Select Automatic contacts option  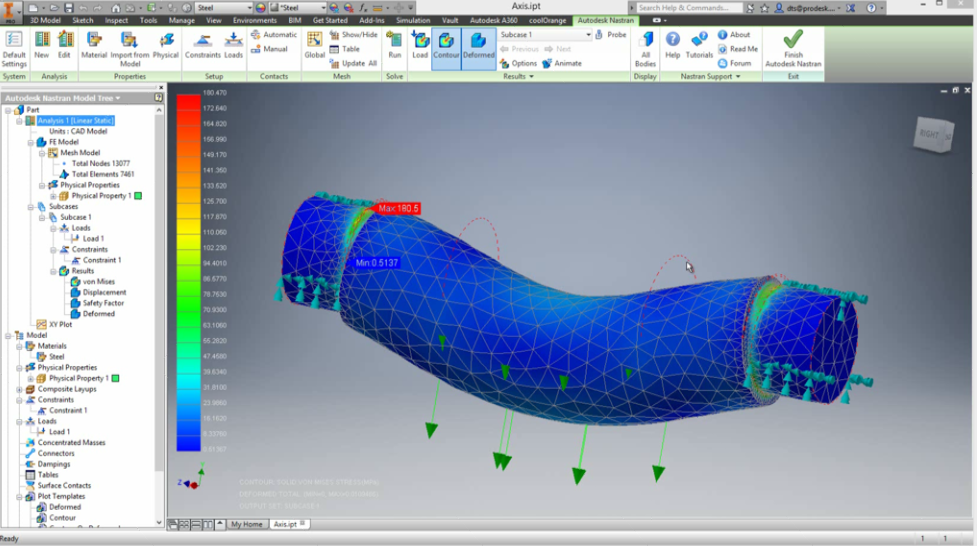[274, 35]
